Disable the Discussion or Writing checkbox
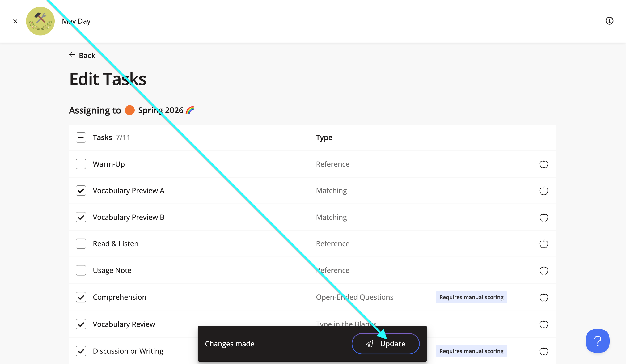The image size is (626, 364). coord(81,351)
